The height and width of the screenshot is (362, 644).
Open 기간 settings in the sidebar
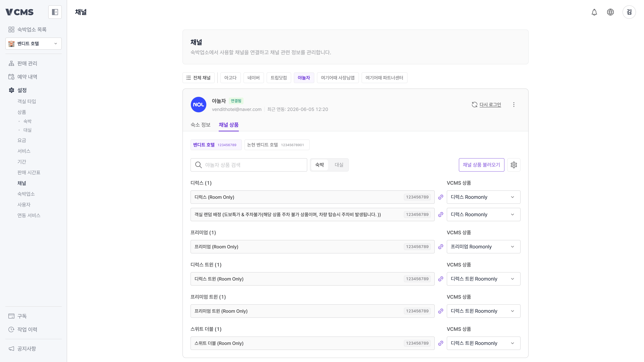tap(22, 162)
